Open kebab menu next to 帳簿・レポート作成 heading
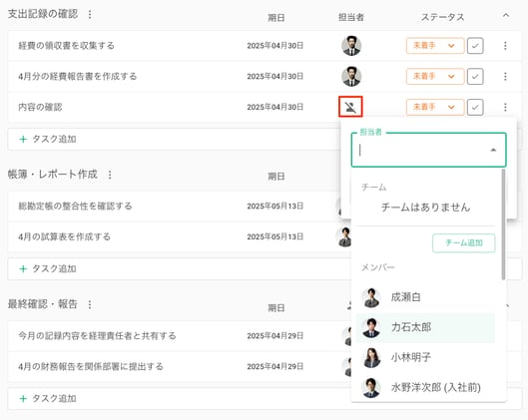The image size is (528, 420). (x=110, y=175)
